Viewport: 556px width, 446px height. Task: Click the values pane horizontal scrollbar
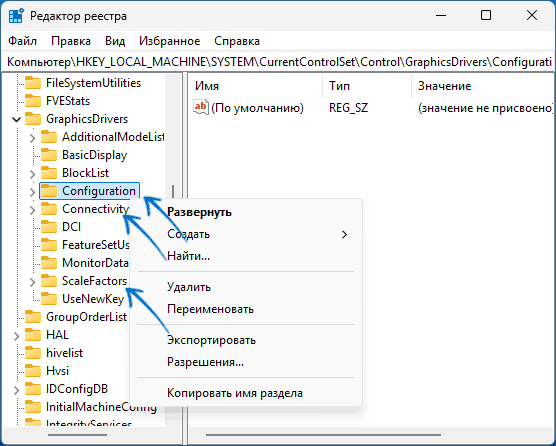click(323, 435)
